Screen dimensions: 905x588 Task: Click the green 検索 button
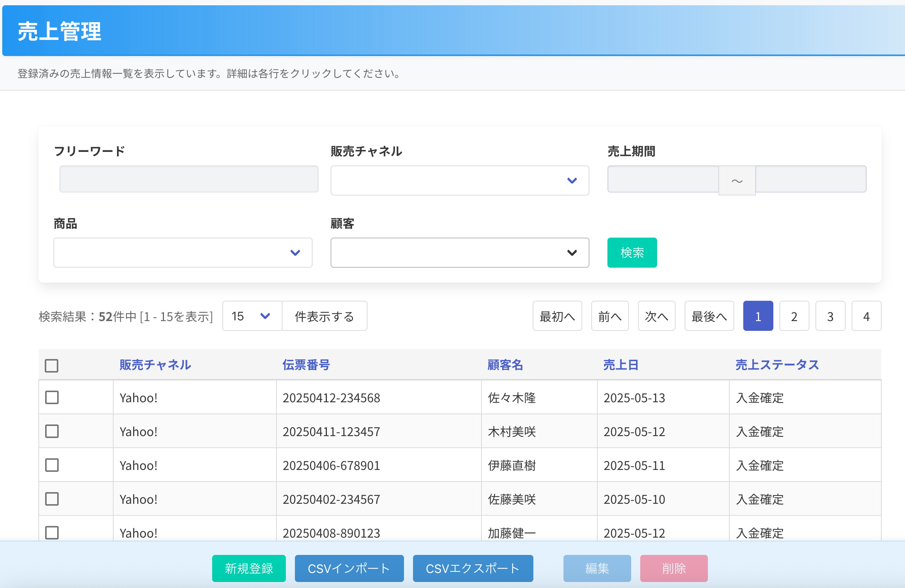click(632, 253)
